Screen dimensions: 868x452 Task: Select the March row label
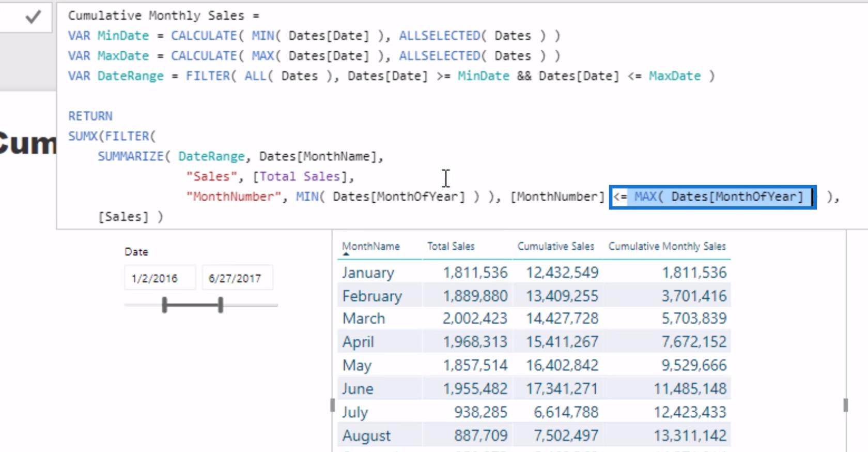[364, 319]
